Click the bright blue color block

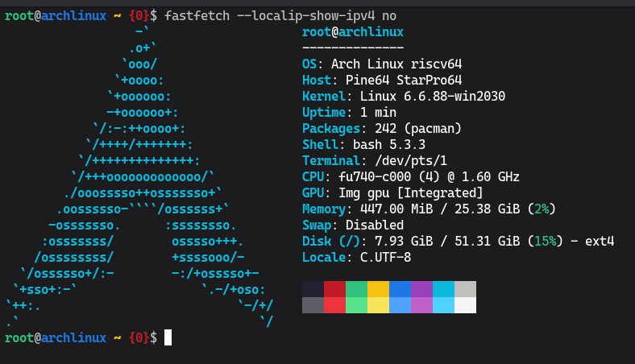coord(401,305)
